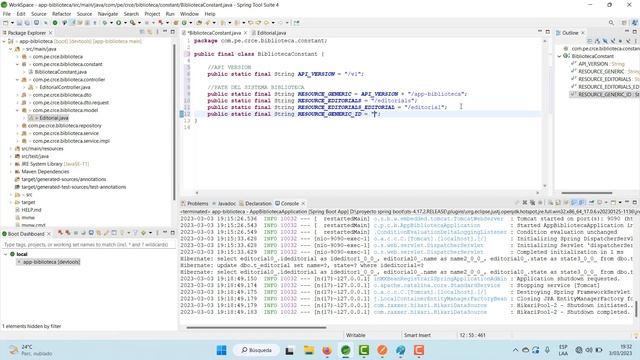Collapse the local node in Boot Dashboard
This screenshot has width=640, height=360.
click(x=6, y=254)
